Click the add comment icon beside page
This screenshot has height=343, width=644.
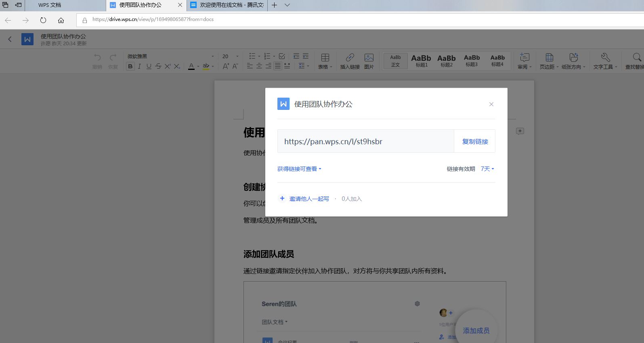520,131
